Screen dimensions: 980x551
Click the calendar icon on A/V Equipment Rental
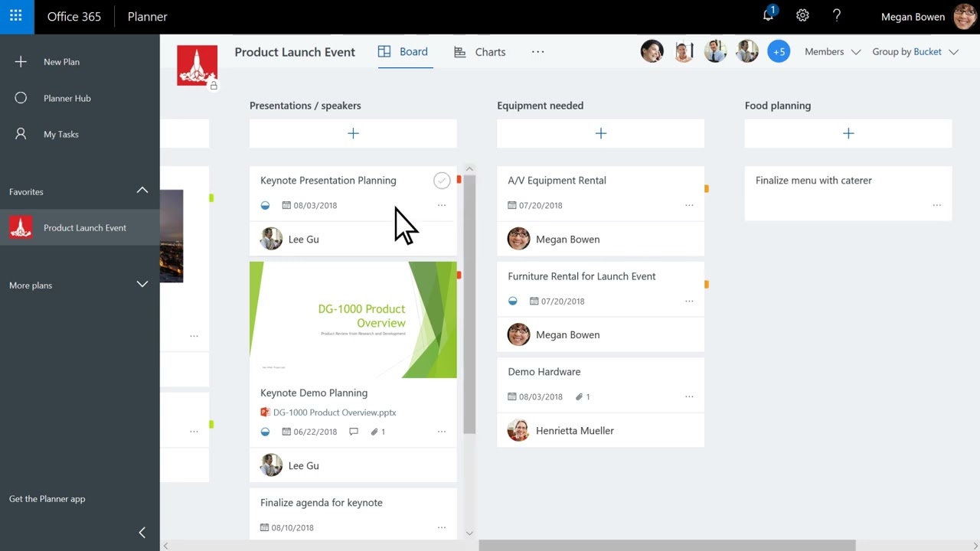(x=512, y=205)
